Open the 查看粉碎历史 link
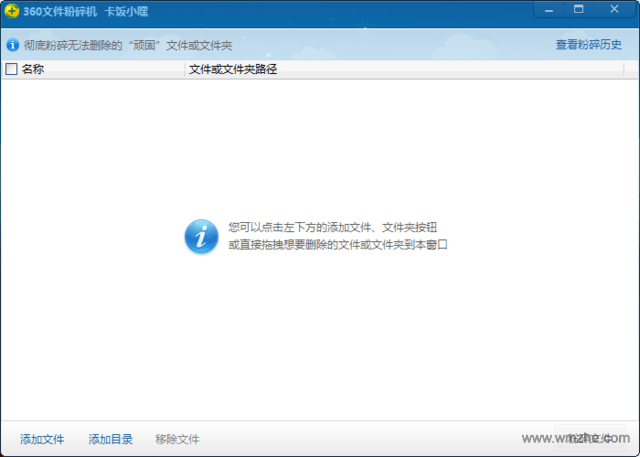Image resolution: width=640 pixels, height=457 pixels. 589,45
